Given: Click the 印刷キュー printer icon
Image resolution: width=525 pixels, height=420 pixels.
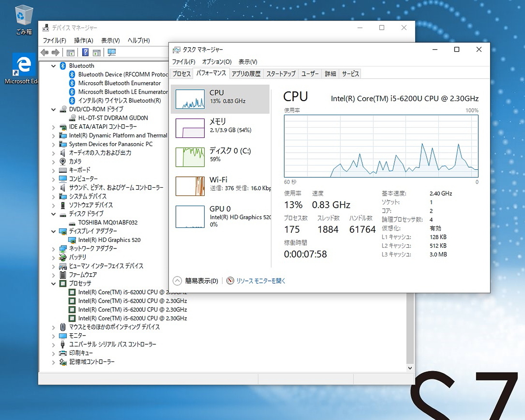Looking at the screenshot, I should coord(63,353).
